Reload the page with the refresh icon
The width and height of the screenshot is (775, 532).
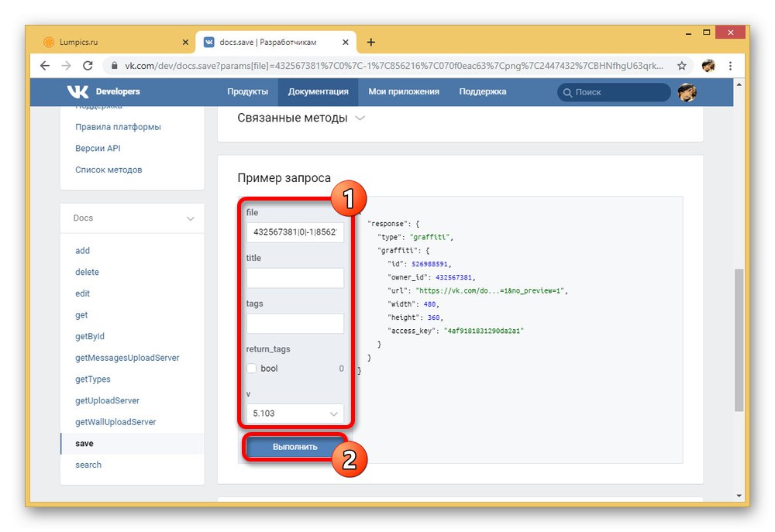click(x=88, y=66)
